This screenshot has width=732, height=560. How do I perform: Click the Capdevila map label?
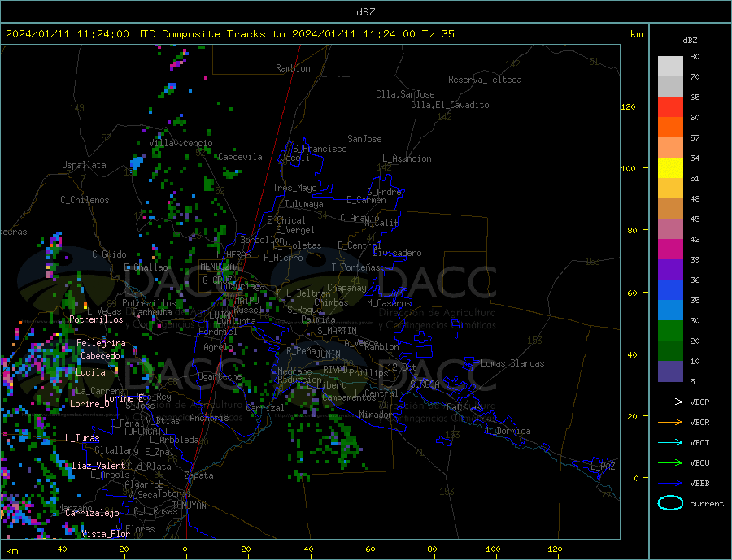pos(240,157)
